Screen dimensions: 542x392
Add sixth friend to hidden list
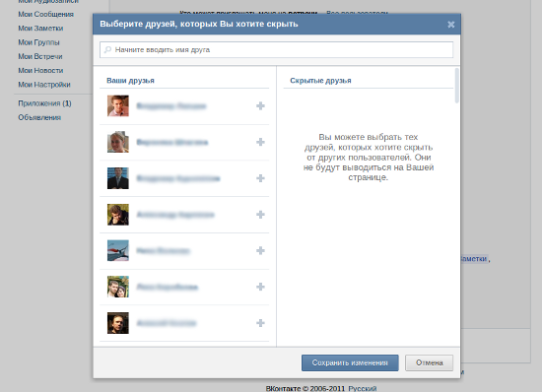[x=260, y=287]
